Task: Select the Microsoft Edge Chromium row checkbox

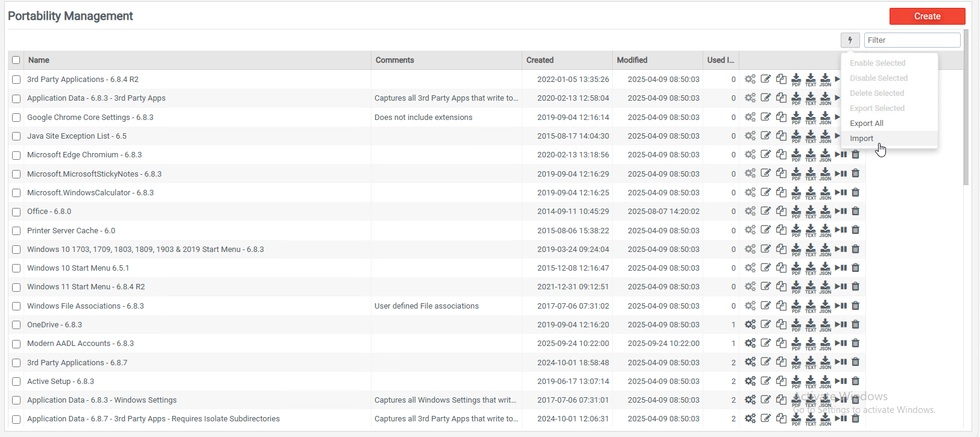Action: 16,155
